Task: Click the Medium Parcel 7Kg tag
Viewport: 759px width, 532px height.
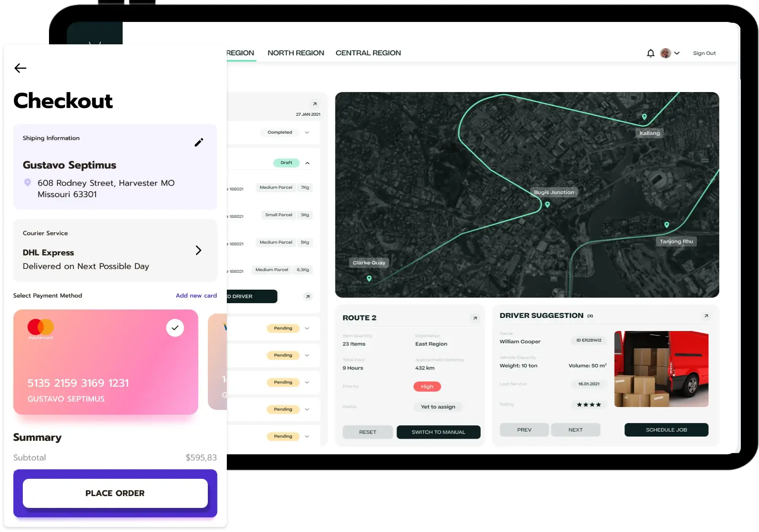Action: pos(284,187)
